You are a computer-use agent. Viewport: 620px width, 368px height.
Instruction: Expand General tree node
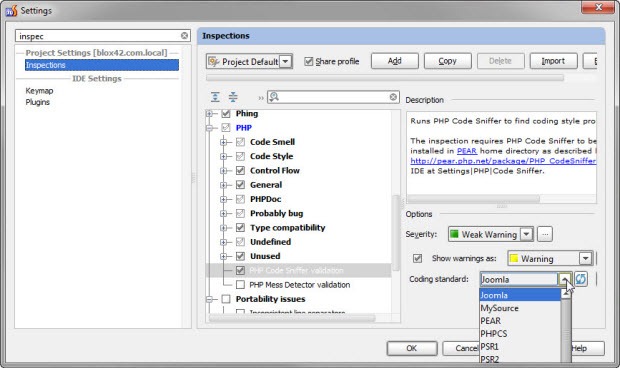click(x=224, y=185)
